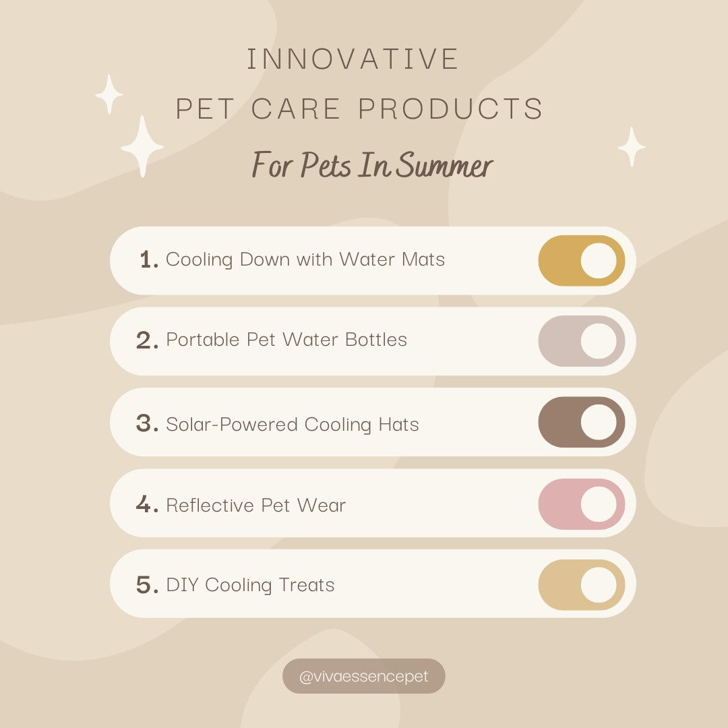
Task: Click the small sparkle star at top left
Action: [x=109, y=94]
